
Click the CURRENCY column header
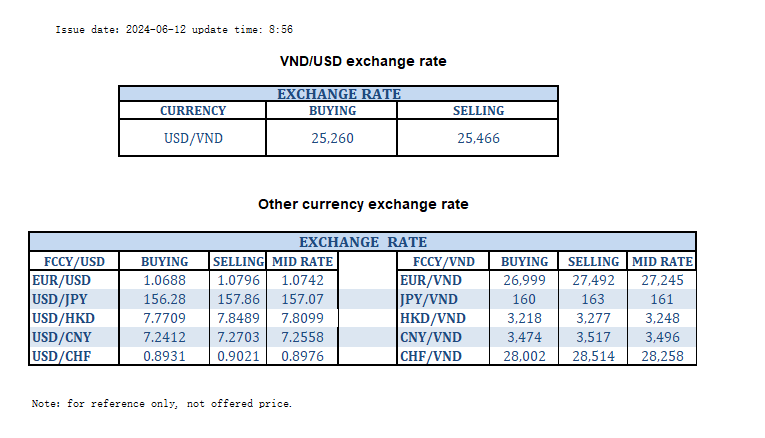tap(193, 111)
